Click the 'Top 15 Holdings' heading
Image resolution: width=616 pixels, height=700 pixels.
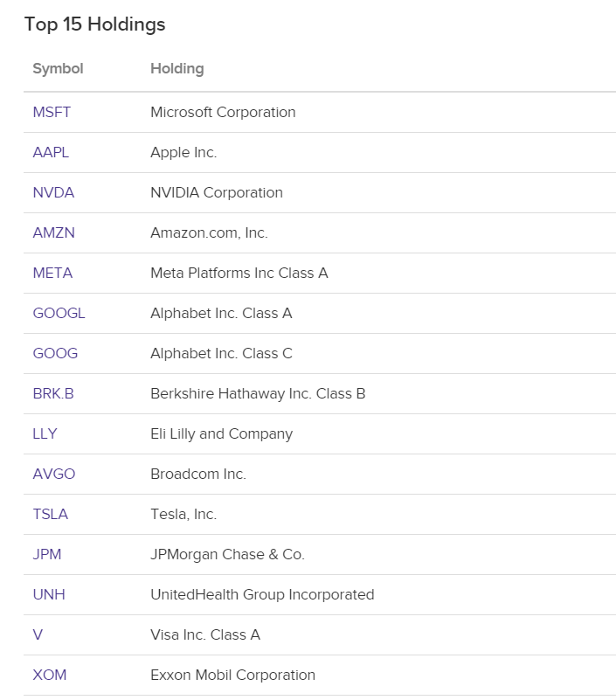tap(94, 24)
